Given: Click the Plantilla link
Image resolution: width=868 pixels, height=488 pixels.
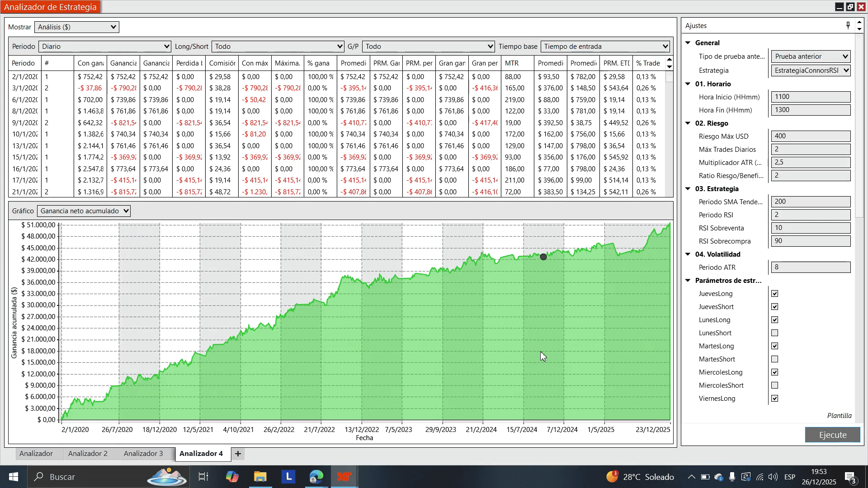Looking at the screenshot, I should [839, 416].
